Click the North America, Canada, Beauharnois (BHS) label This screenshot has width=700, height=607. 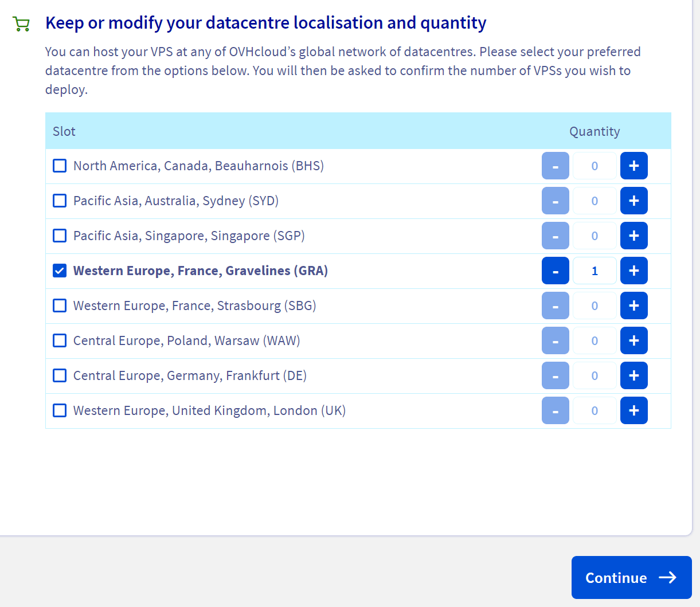[198, 166]
